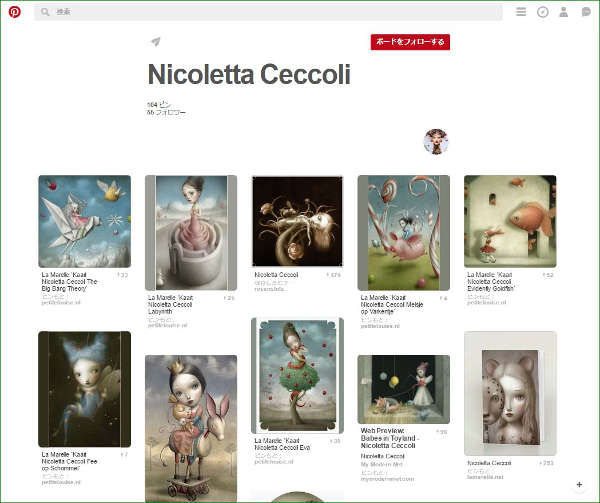Open the categories menu icon
This screenshot has height=503, width=600.
pyautogui.click(x=521, y=12)
